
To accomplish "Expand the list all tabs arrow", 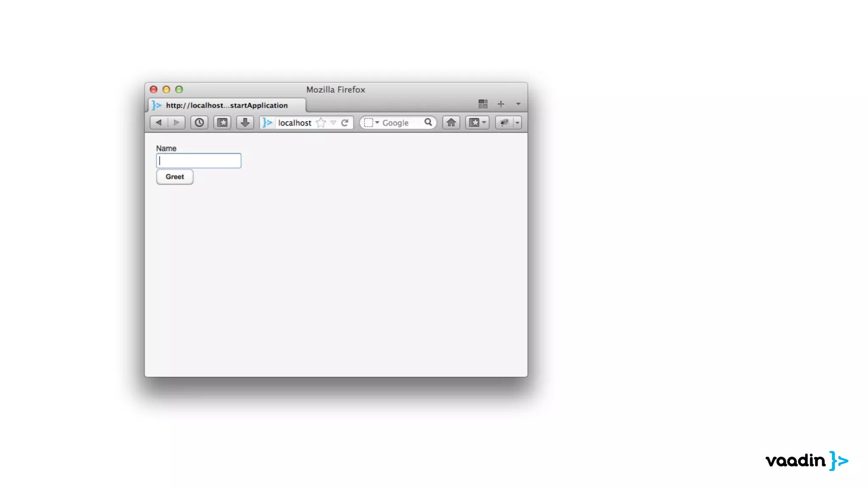I will click(518, 104).
